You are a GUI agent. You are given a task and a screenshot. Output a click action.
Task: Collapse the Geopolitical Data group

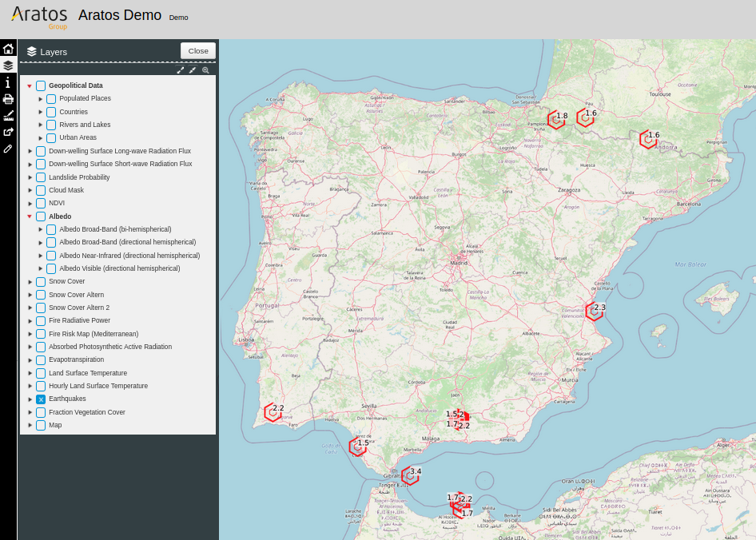(30, 85)
